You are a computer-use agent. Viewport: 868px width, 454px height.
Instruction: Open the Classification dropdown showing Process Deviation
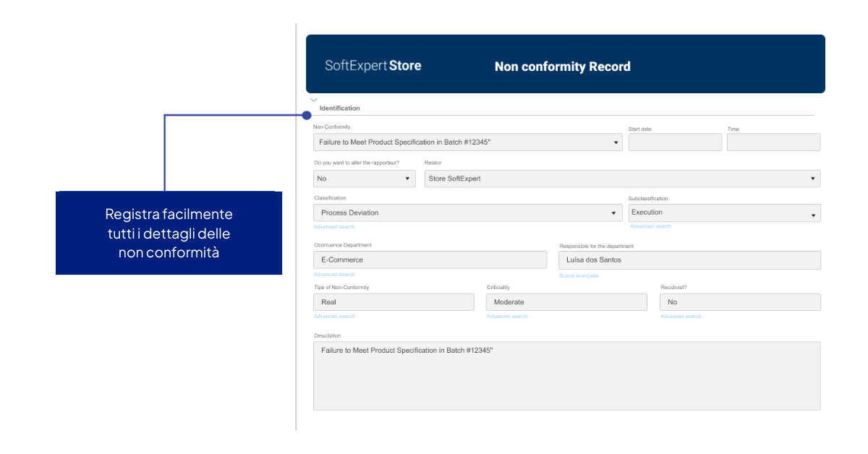tap(467, 213)
